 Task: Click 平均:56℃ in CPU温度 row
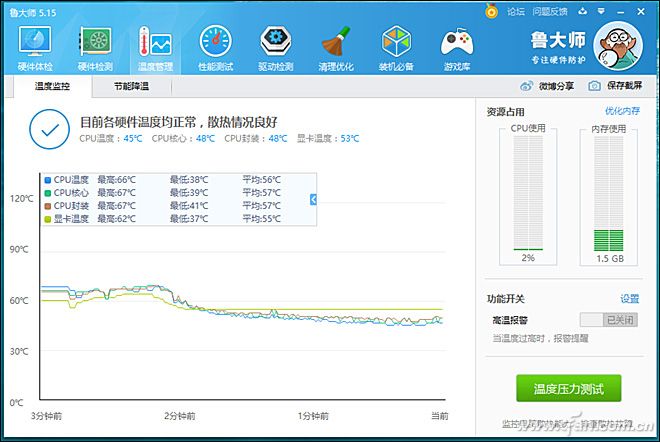point(261,180)
